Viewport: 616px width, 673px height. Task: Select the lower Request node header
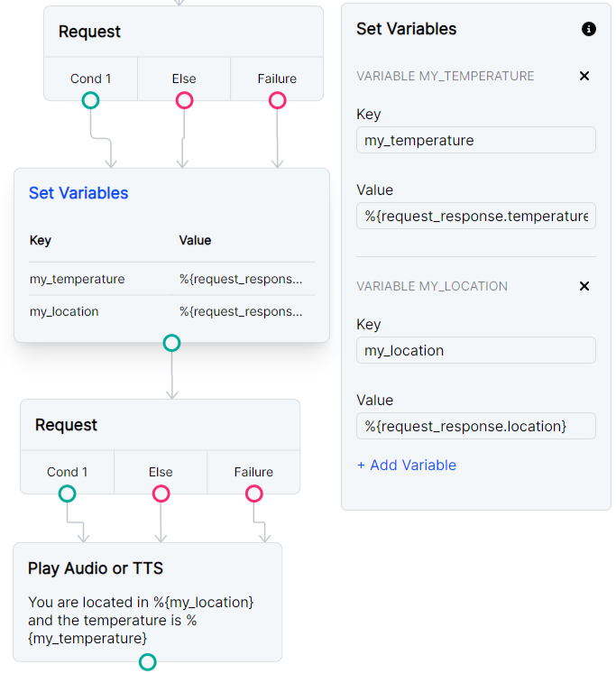point(160,425)
